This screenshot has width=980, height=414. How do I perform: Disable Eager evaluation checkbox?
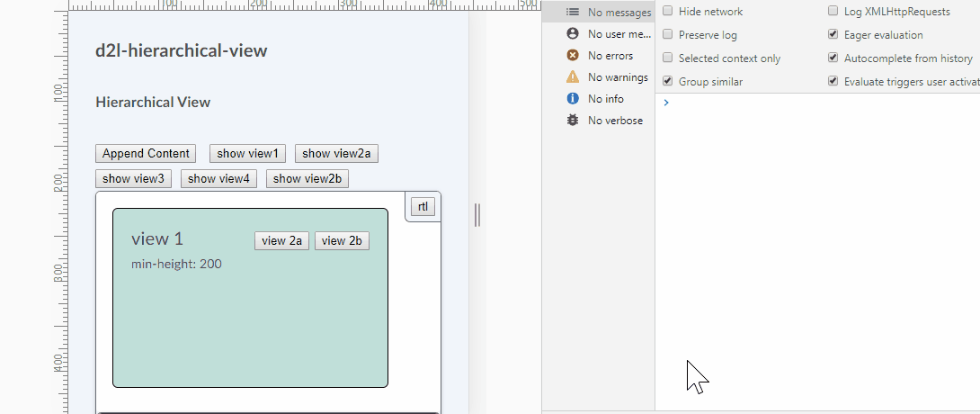click(x=833, y=34)
